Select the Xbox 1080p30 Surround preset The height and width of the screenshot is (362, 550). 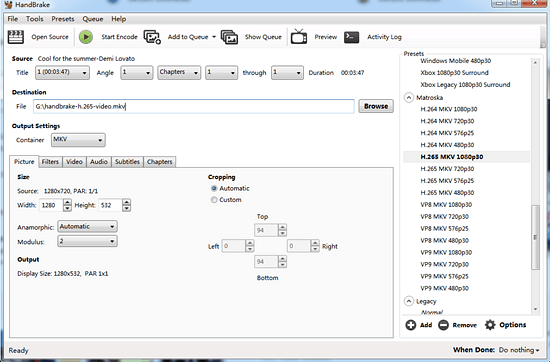[454, 73]
